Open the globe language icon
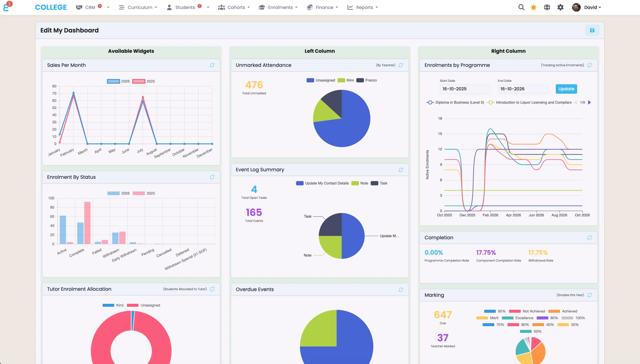The height and width of the screenshot is (364, 640). 547,7
